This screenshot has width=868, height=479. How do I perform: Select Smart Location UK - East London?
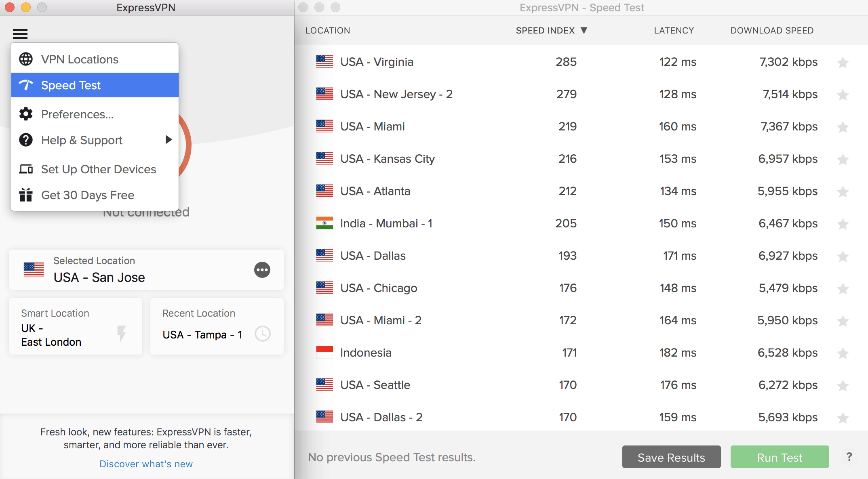click(76, 326)
